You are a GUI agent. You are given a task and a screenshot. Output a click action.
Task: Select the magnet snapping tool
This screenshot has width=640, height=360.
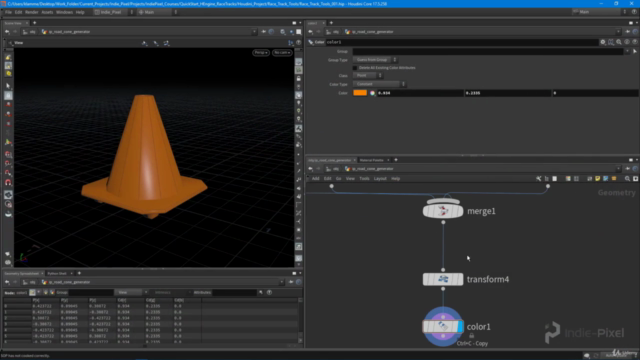8,182
